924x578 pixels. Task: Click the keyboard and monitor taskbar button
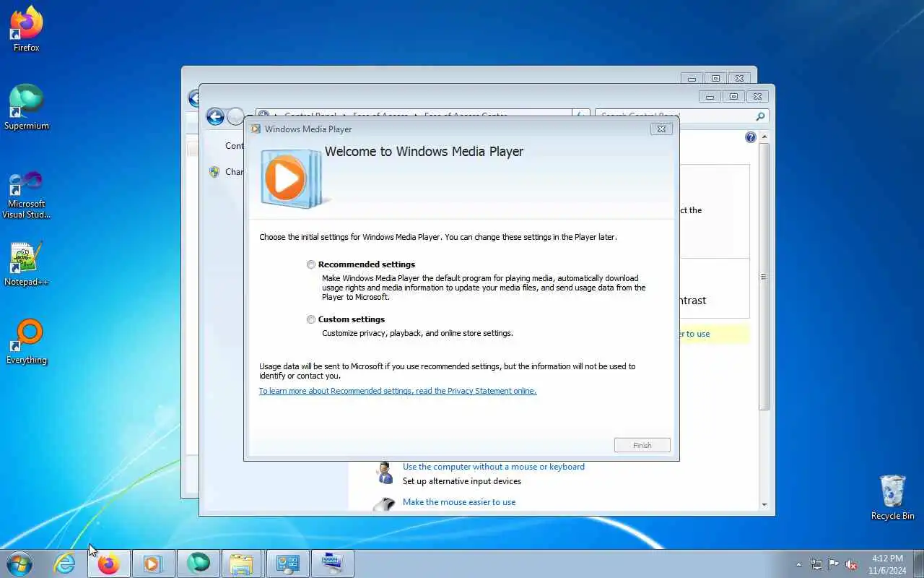tap(332, 564)
